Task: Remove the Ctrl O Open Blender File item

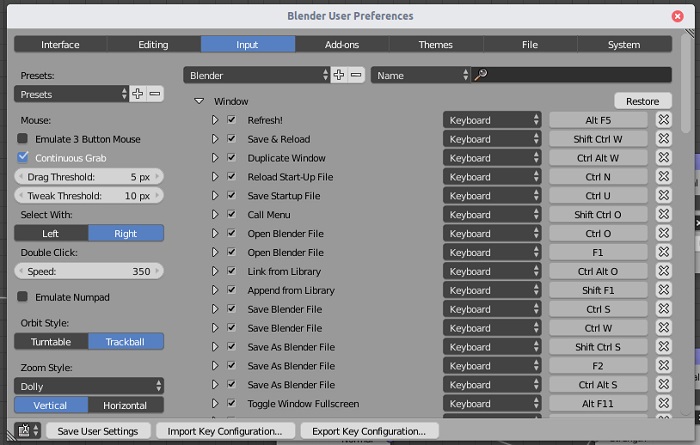Action: [x=663, y=233]
